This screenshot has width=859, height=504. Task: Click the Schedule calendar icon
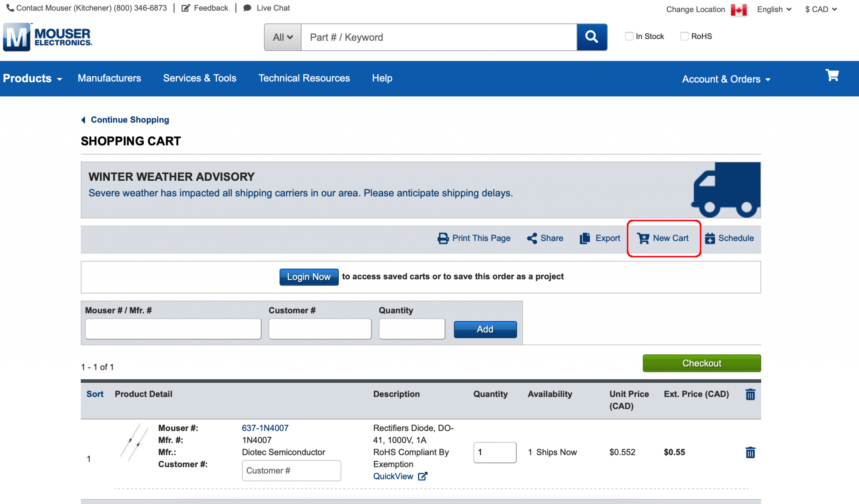[x=710, y=238]
